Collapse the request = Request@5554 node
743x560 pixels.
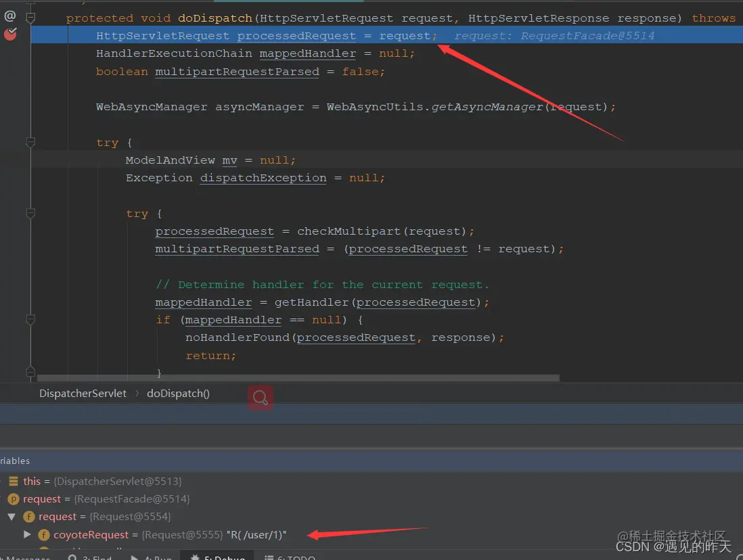point(12,517)
